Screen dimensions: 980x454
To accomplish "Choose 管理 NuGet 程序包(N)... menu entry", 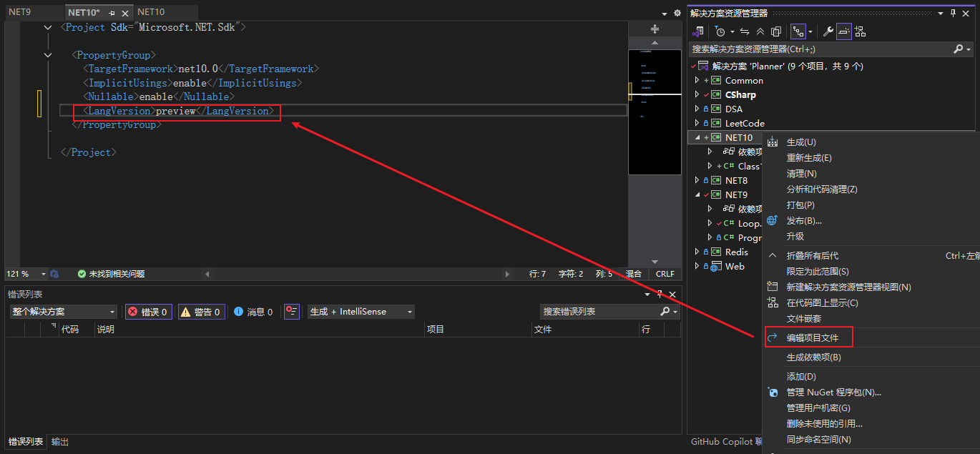I will coord(834,392).
